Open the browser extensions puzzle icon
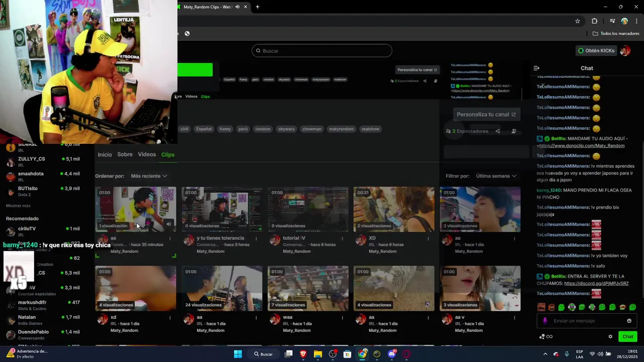 (x=594, y=21)
